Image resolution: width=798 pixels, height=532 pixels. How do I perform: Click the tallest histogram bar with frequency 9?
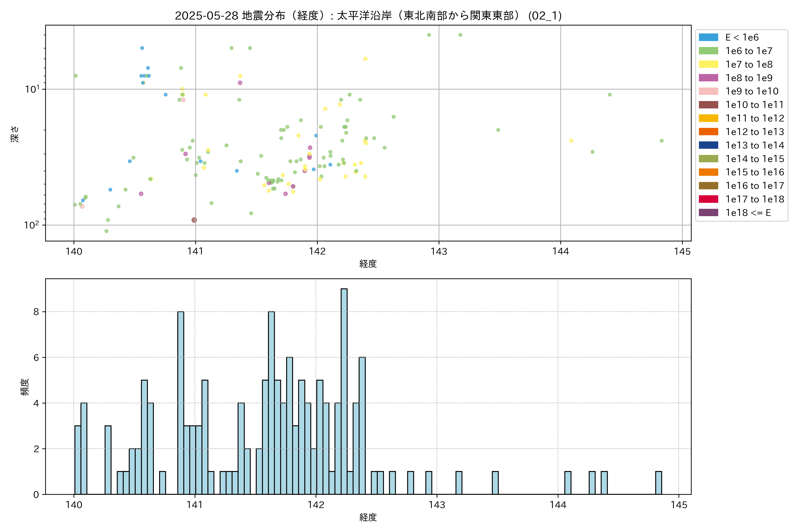[x=344, y=391]
